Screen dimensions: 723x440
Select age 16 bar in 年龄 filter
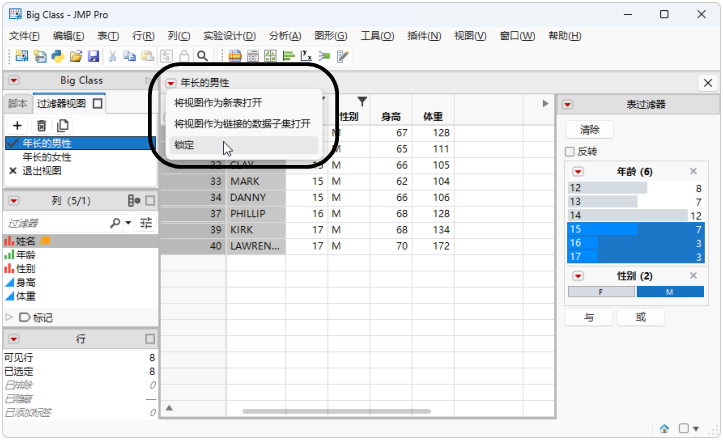pyautogui.click(x=636, y=243)
